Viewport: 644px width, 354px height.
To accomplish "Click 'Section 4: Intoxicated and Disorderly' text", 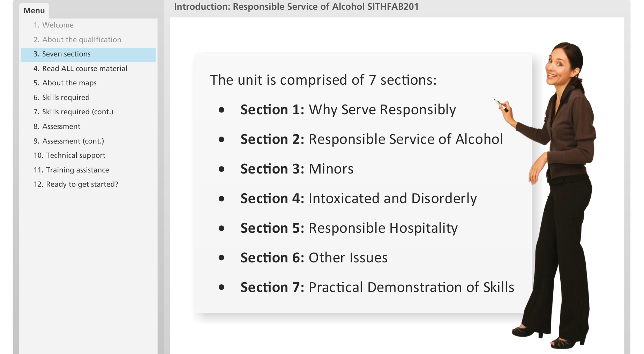I will (358, 199).
